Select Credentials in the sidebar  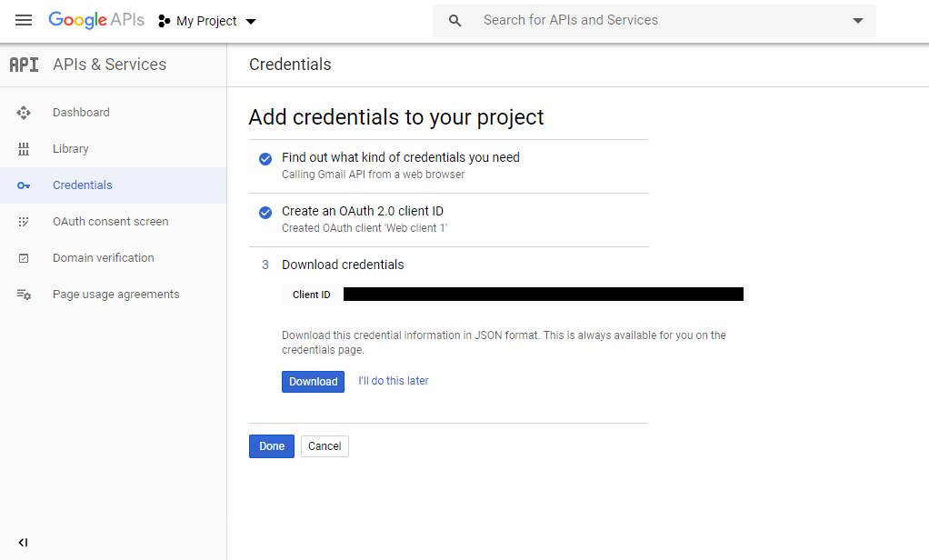pos(113,185)
